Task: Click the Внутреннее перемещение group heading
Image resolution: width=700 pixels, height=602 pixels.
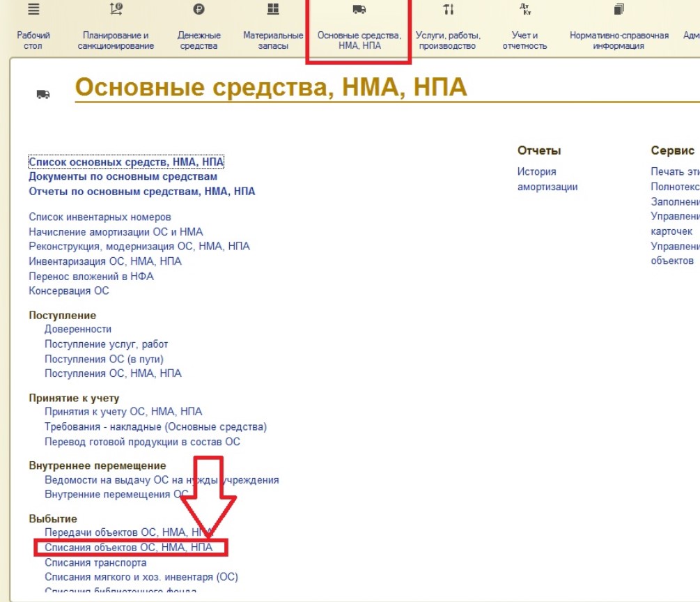Action: [x=98, y=465]
